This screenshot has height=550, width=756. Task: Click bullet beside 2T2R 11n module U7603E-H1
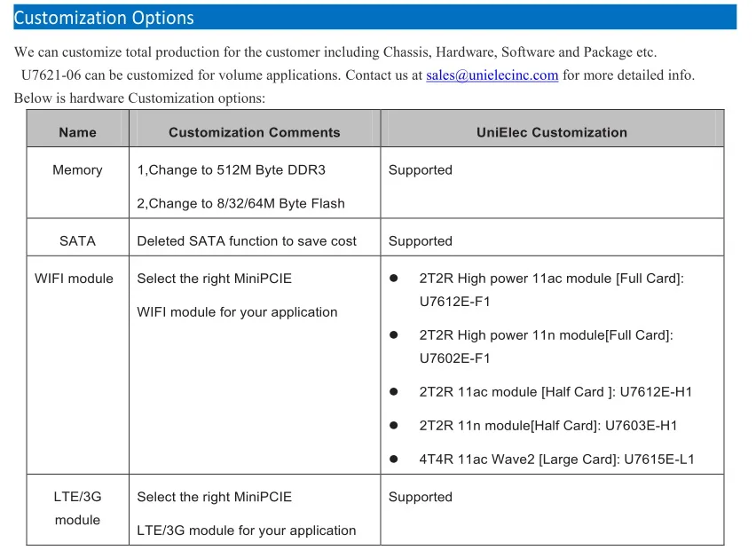pos(393,425)
